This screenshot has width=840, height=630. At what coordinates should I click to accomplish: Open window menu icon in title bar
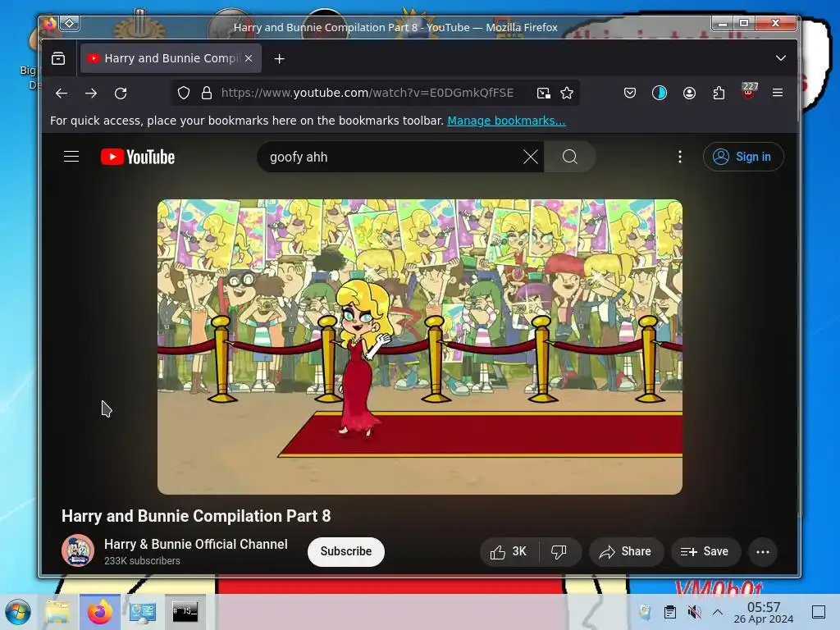point(50,24)
